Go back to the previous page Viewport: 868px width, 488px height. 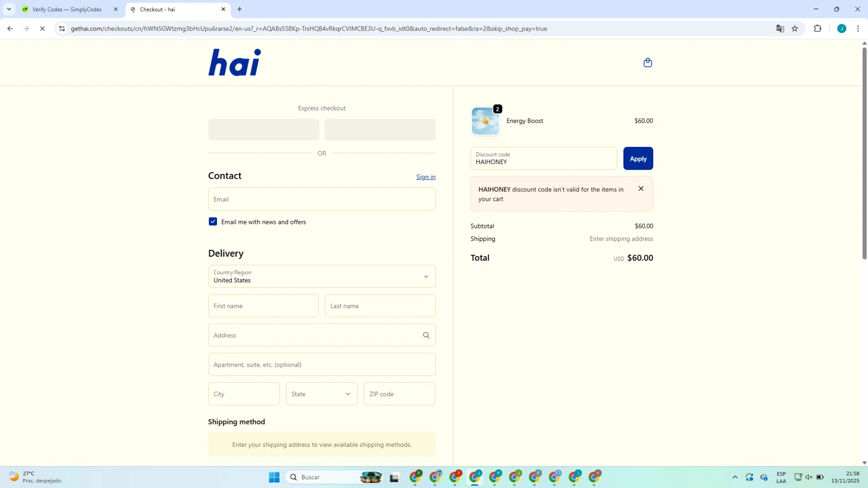[x=10, y=28]
